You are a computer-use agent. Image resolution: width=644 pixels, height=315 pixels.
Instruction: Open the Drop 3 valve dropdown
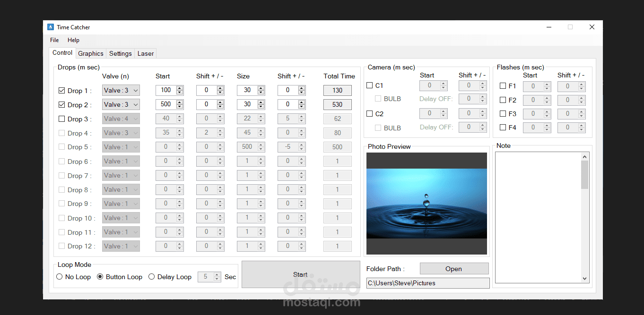121,119
